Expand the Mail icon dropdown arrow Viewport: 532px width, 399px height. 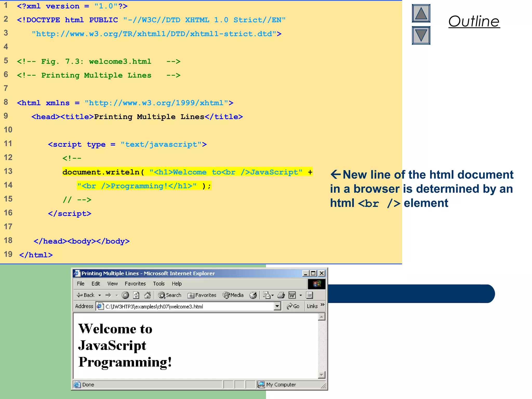[272, 295]
